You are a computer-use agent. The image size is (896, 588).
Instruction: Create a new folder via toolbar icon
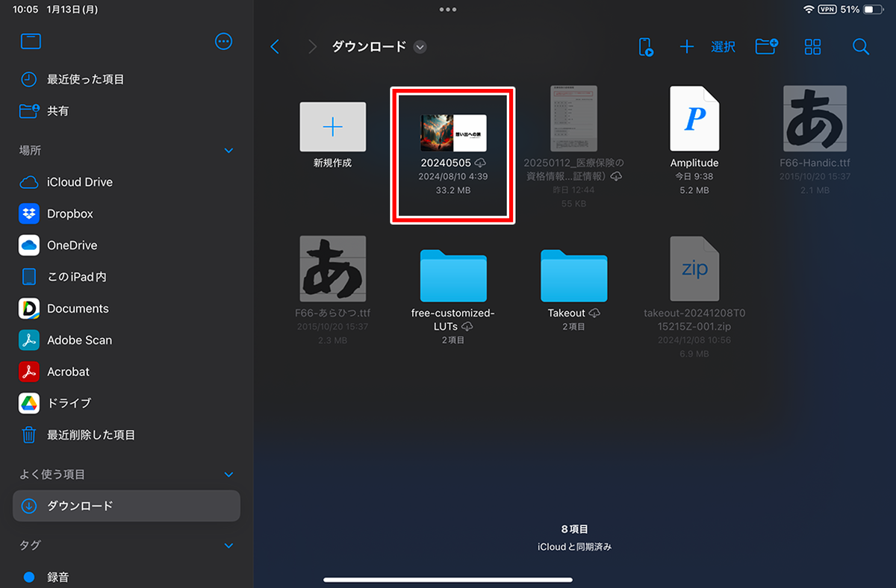pos(767,46)
